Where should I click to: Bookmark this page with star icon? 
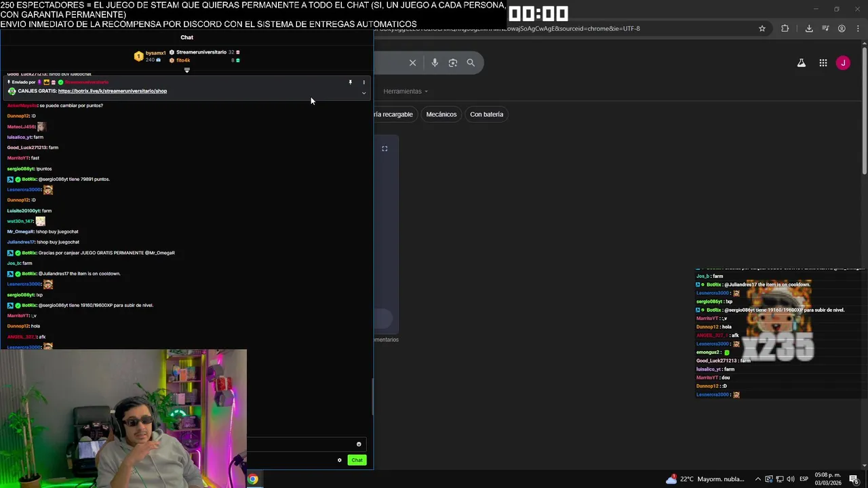(762, 28)
